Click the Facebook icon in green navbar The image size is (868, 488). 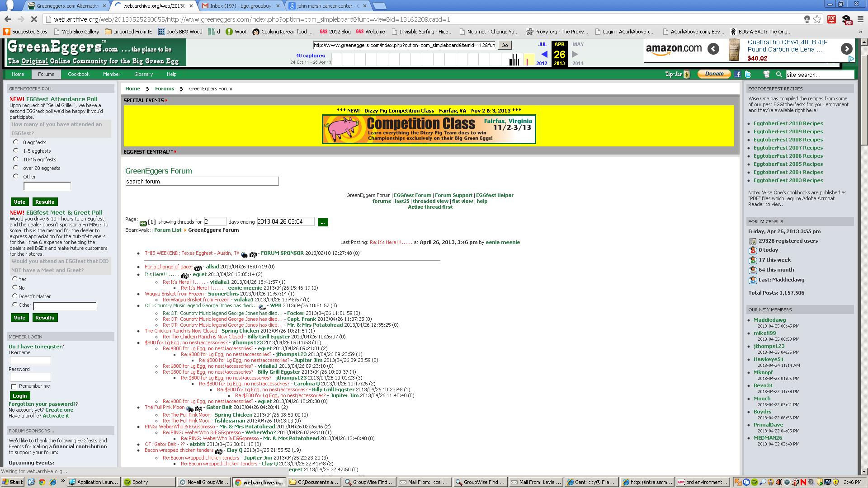tap(737, 74)
